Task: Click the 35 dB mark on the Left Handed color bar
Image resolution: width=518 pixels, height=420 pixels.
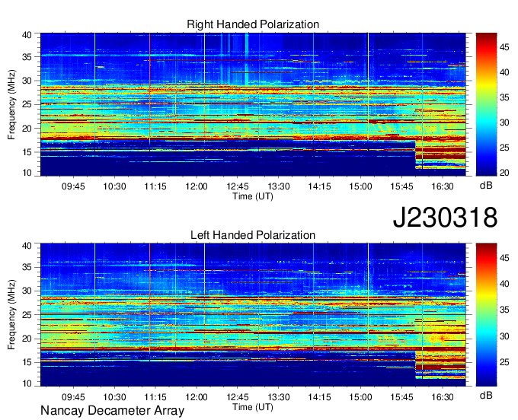Action: coord(504,310)
